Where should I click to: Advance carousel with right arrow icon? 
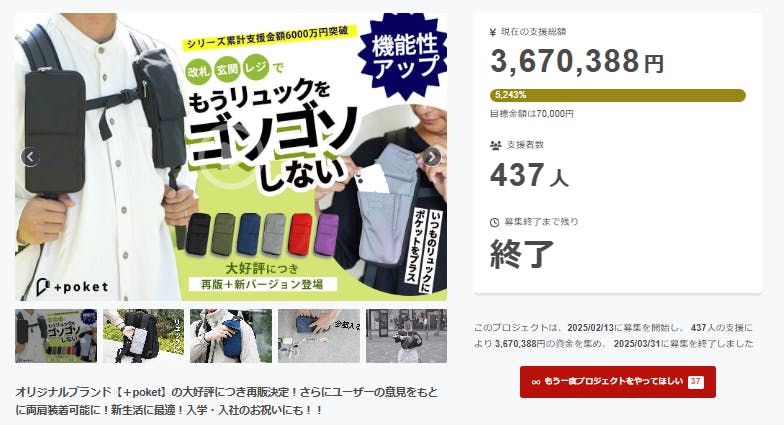[432, 157]
